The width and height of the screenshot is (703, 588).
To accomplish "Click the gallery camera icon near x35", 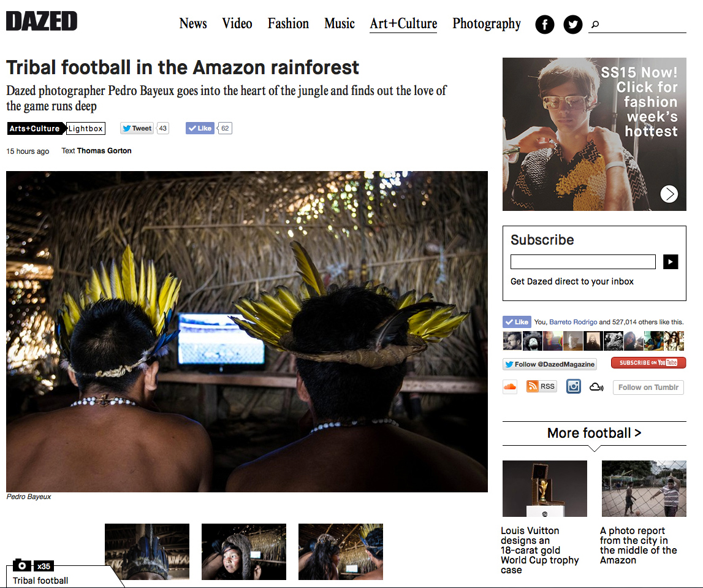I will pyautogui.click(x=22, y=565).
